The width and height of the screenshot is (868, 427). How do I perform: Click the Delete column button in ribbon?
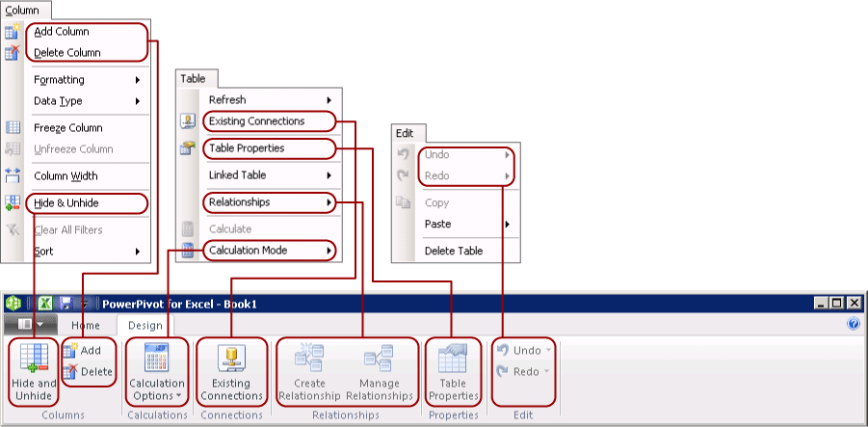tap(89, 372)
